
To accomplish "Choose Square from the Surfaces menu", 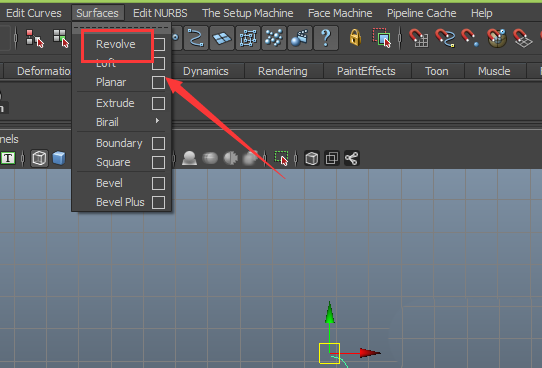I will click(x=113, y=162).
